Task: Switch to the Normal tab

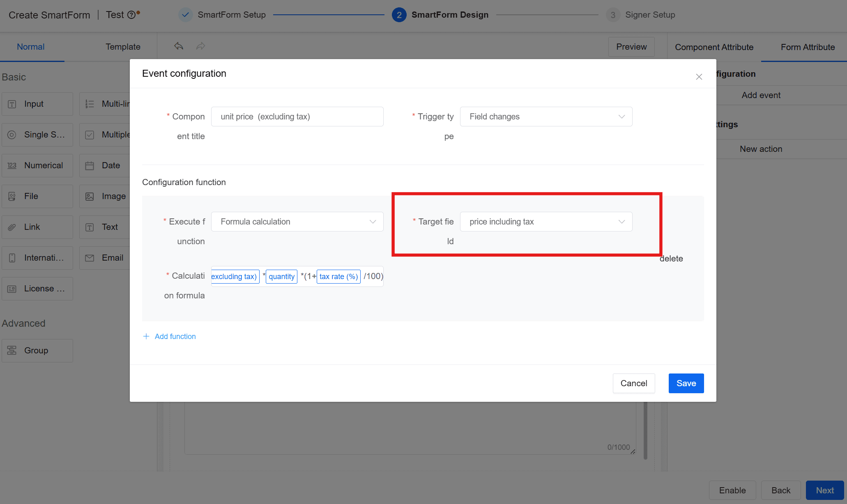Action: 31,47
